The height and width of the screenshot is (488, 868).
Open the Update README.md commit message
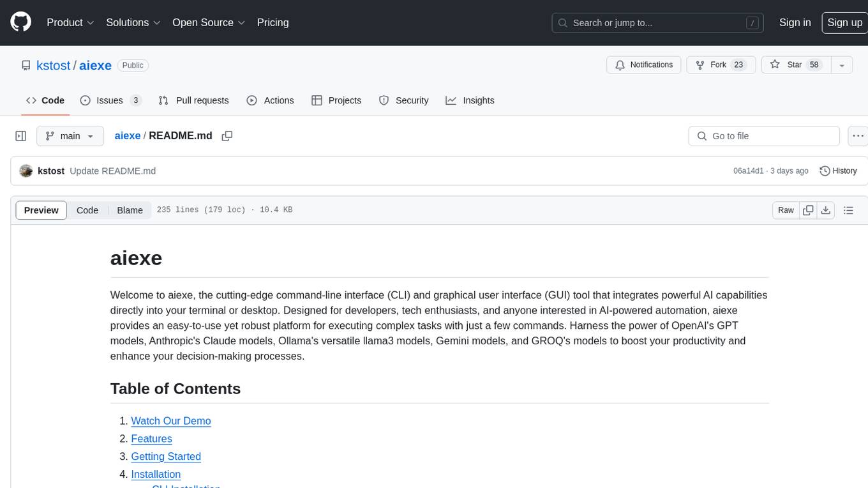click(112, 171)
